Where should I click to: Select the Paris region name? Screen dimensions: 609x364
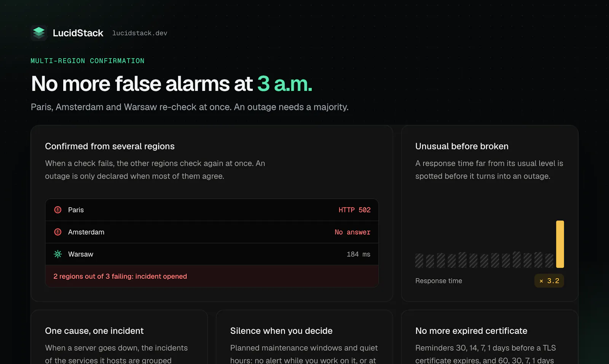click(x=76, y=210)
